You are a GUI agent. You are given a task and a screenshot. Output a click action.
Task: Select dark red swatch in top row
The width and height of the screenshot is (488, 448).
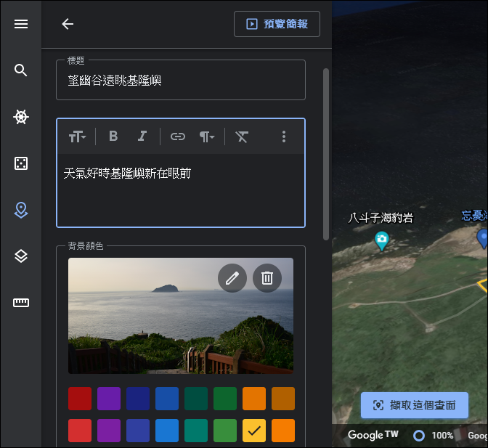(x=80, y=399)
